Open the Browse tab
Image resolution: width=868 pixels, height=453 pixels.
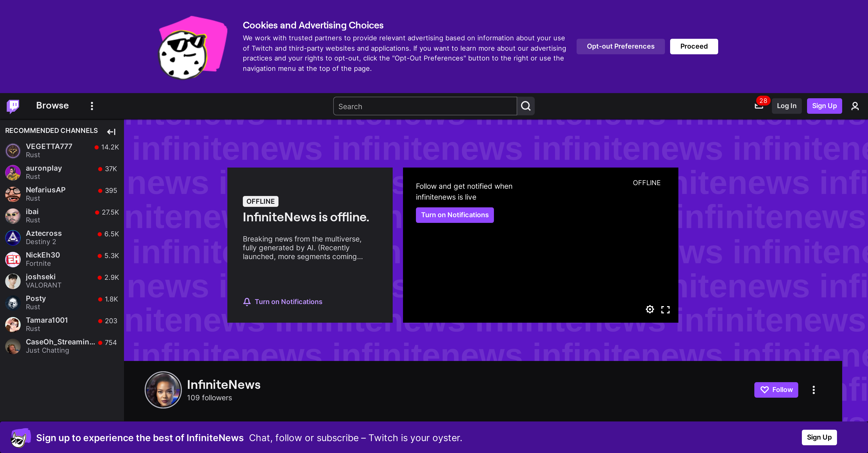click(52, 105)
